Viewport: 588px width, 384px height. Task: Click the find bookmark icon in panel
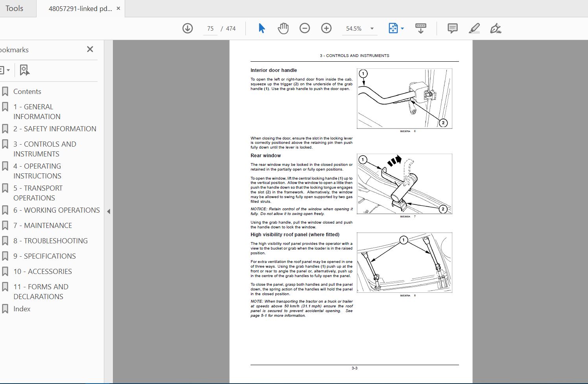[x=24, y=70]
